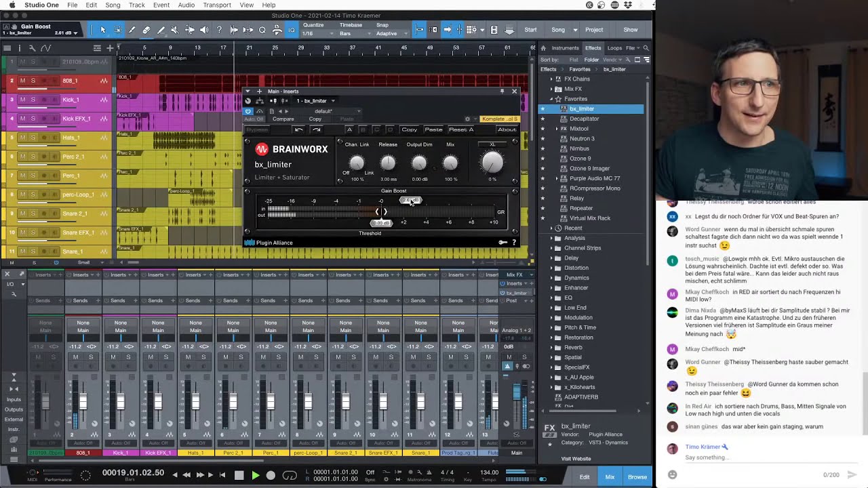Image resolution: width=868 pixels, height=488 pixels.
Task: Select the Listen speaker tool
Action: pos(204,30)
